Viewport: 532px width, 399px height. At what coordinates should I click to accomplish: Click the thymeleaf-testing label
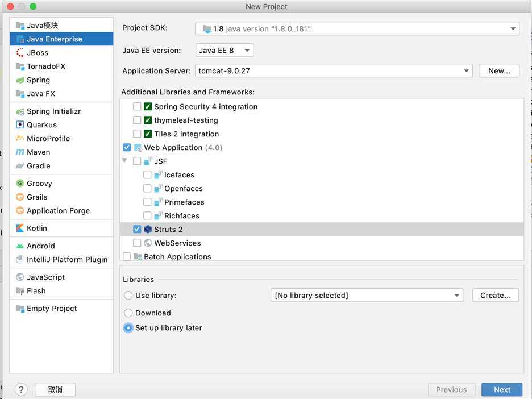point(186,120)
